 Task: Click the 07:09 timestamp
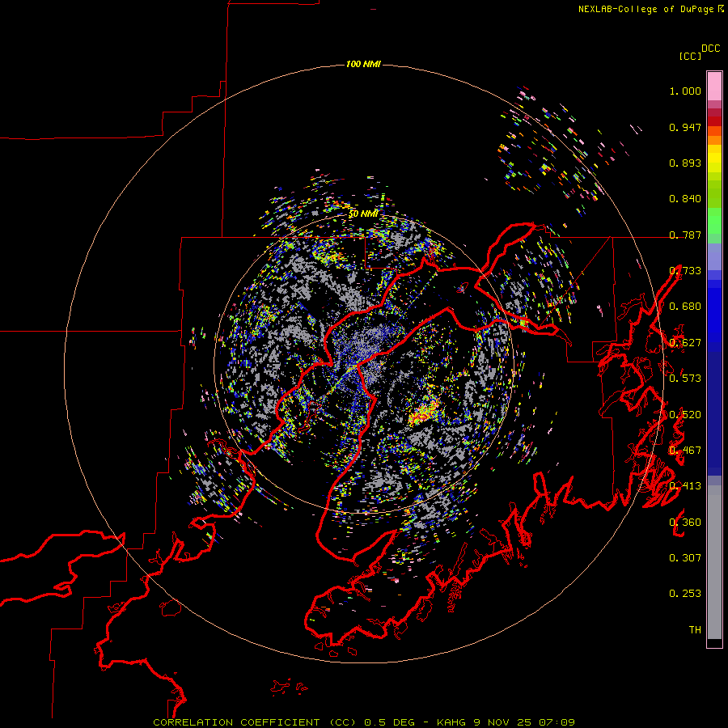click(x=557, y=722)
